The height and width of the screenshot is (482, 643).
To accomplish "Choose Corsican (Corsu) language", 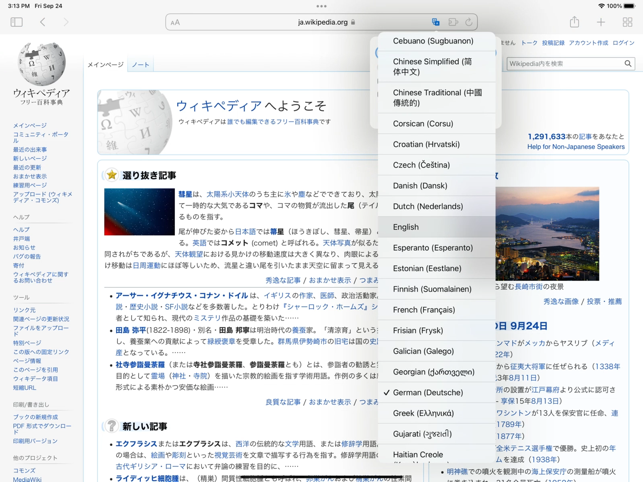I will tap(436, 123).
